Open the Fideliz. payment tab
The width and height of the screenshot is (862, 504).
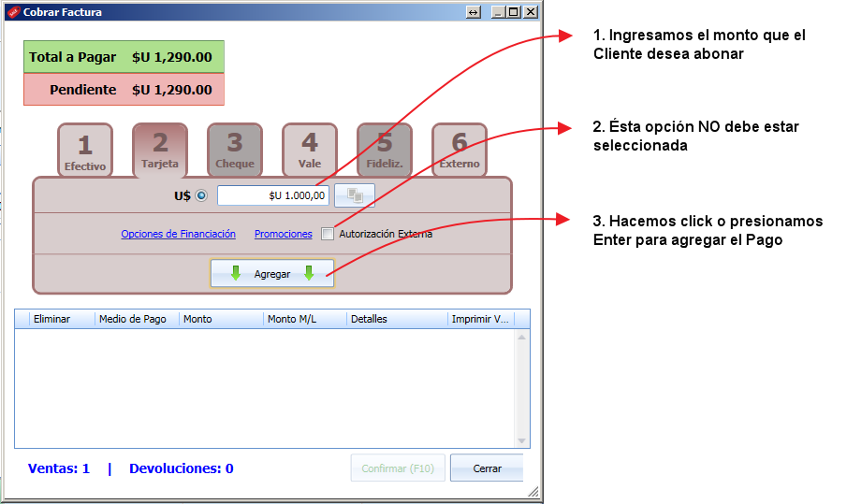[385, 150]
